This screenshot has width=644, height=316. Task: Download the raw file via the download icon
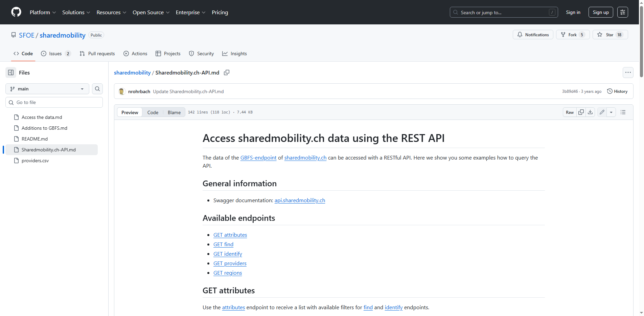(x=590, y=112)
